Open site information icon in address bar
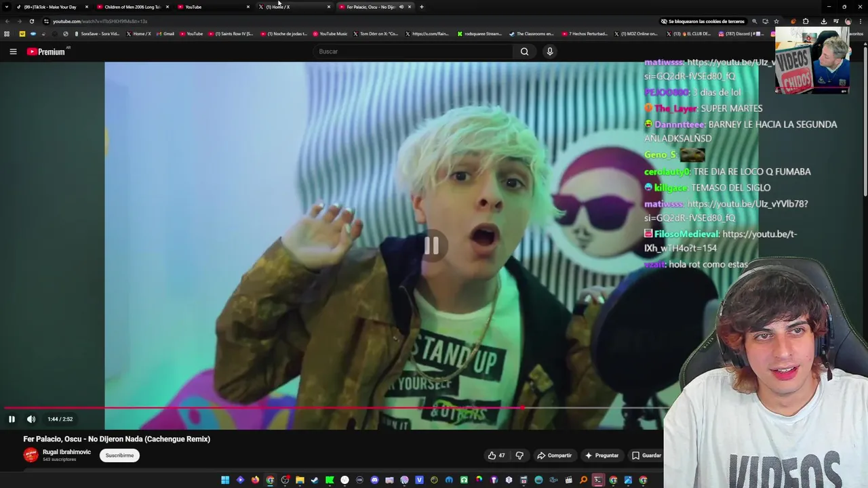 click(x=46, y=21)
